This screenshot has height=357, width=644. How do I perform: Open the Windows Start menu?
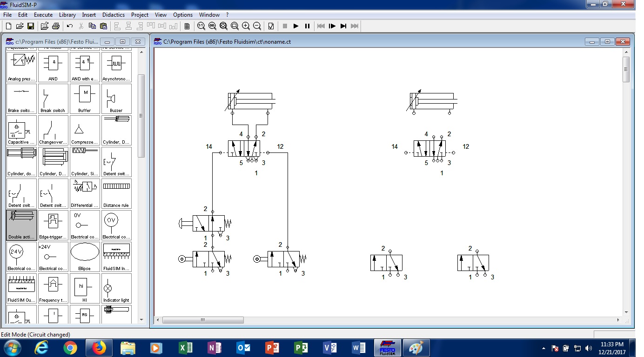(x=11, y=348)
